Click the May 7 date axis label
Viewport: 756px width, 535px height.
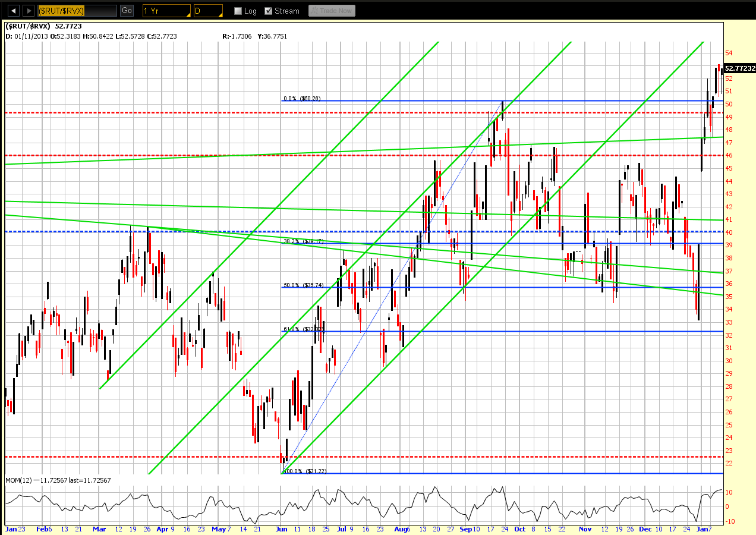(220, 528)
